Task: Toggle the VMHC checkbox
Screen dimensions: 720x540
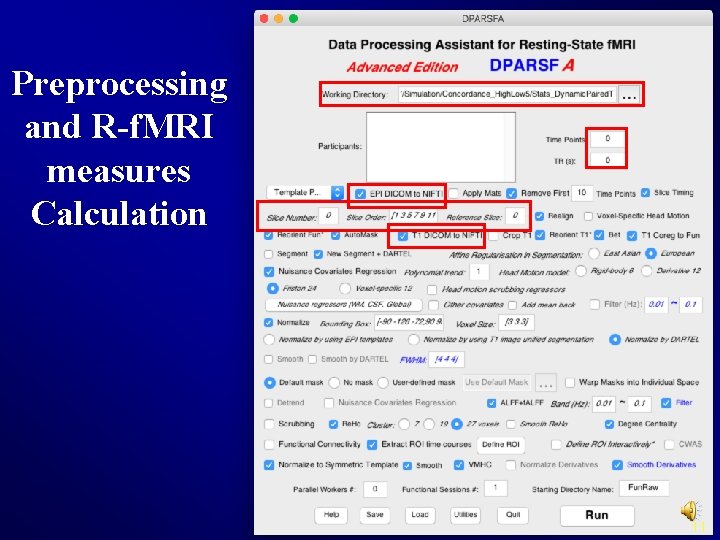Action: [x=459, y=465]
